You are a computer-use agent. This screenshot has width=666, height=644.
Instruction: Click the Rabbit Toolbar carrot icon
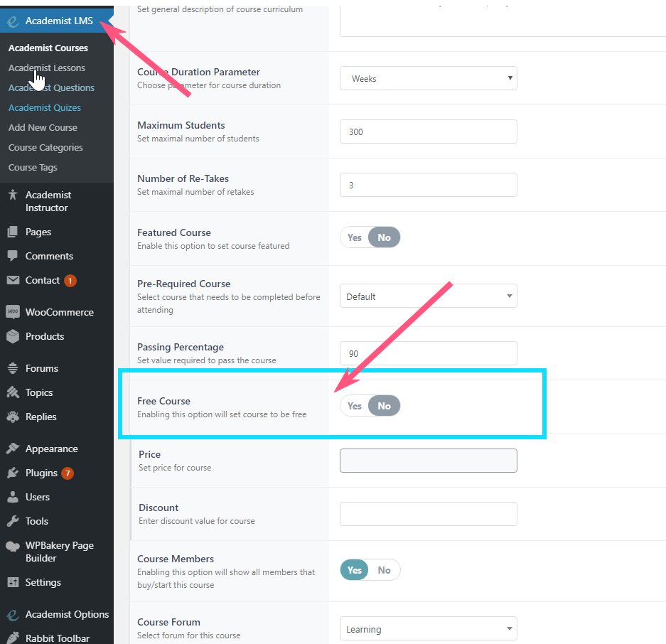coord(13,638)
